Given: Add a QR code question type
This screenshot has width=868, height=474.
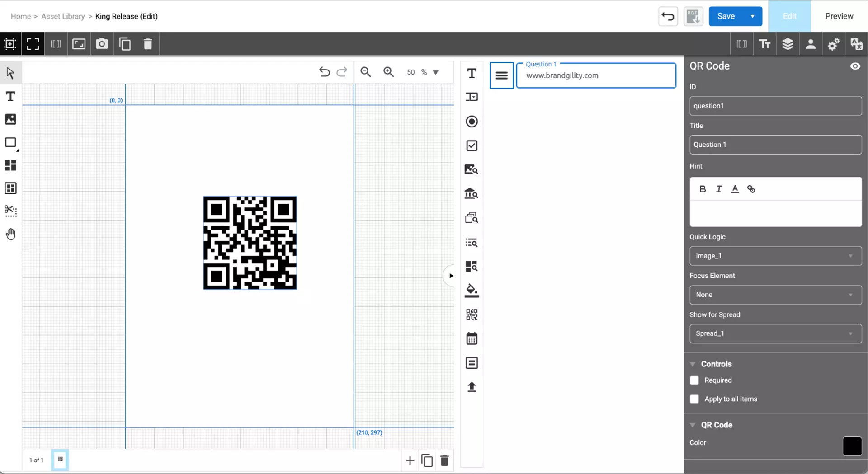Looking at the screenshot, I should [x=472, y=314].
